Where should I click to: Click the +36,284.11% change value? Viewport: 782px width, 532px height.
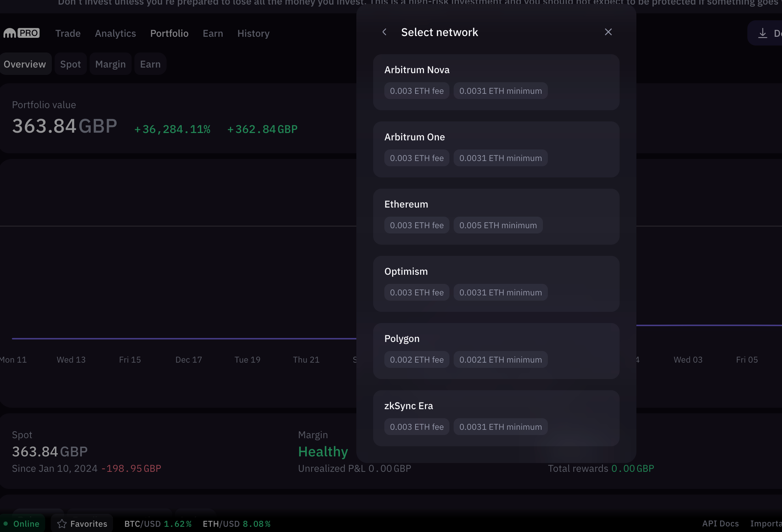[x=173, y=129]
